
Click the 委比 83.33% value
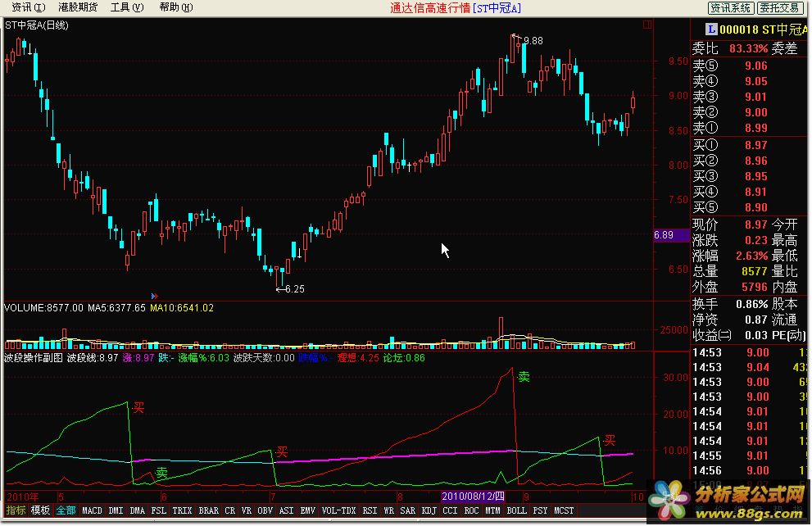click(748, 48)
